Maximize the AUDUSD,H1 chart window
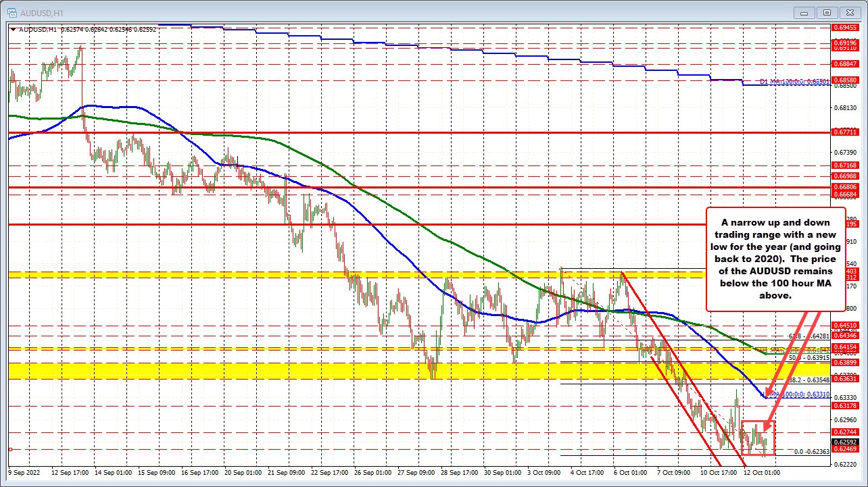Screen dimensions: 868x487 (x=826, y=11)
